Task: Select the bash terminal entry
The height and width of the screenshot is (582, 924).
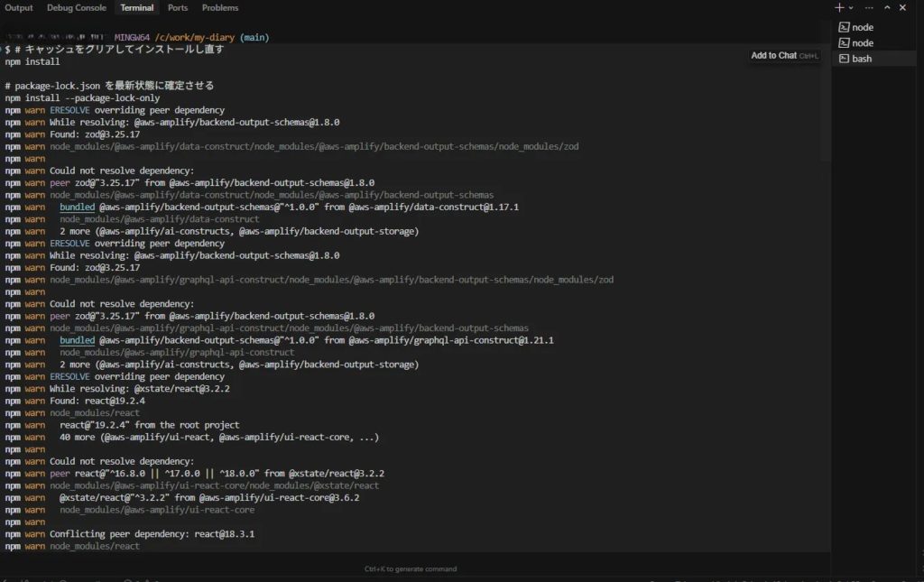Action: [874, 59]
